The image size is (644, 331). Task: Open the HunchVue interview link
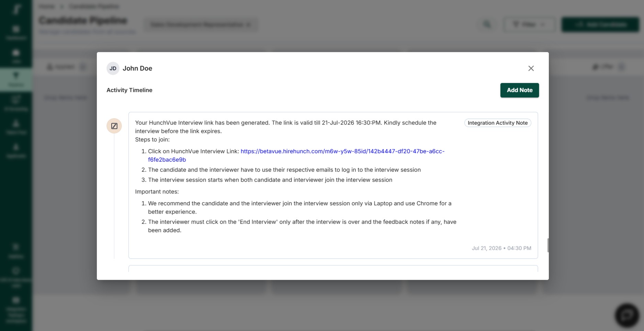coord(296,155)
